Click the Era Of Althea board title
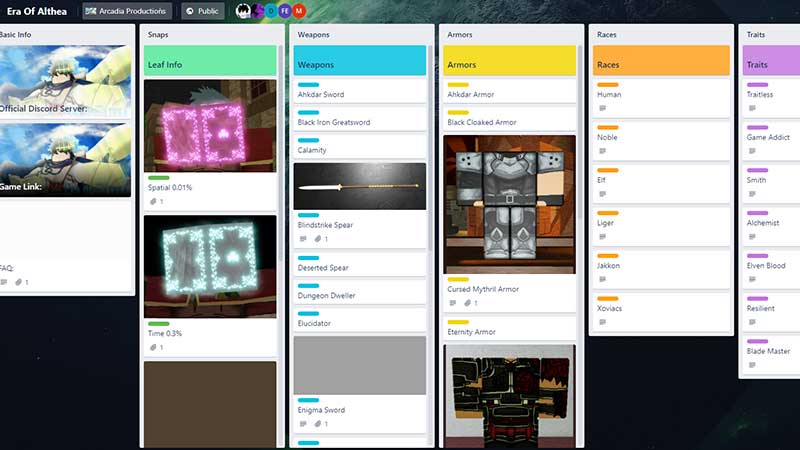The height and width of the screenshot is (450, 800). tap(37, 11)
